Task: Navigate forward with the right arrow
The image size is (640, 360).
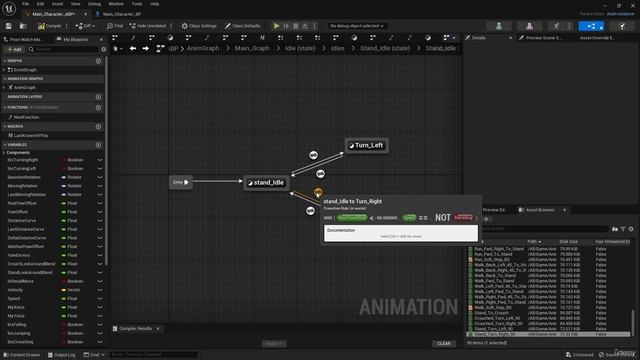Action: 146,49
